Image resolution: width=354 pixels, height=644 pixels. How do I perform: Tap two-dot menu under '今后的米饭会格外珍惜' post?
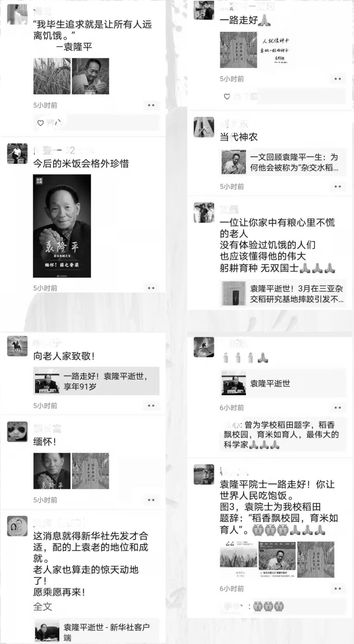[151, 288]
